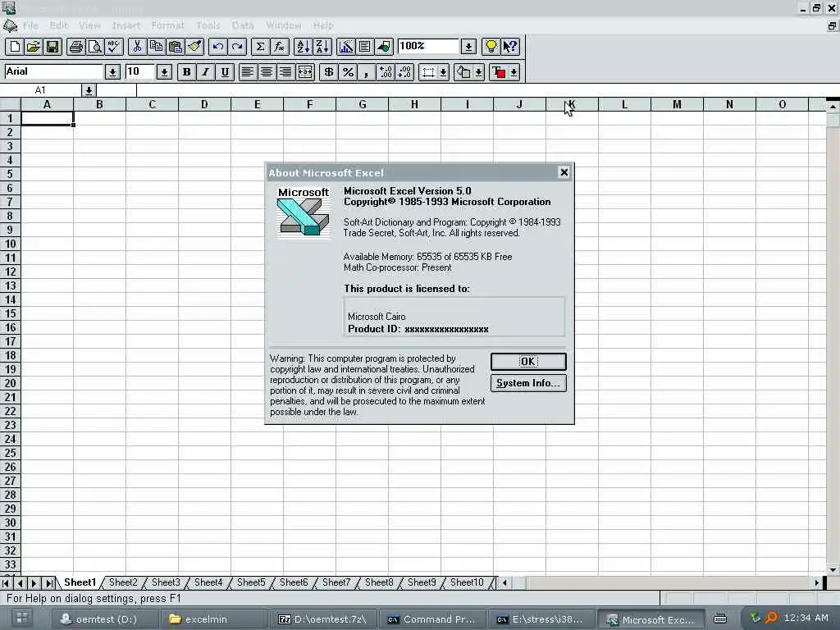Image resolution: width=840 pixels, height=630 pixels.
Task: Click the TipWizard light bulb icon
Action: [x=491, y=47]
